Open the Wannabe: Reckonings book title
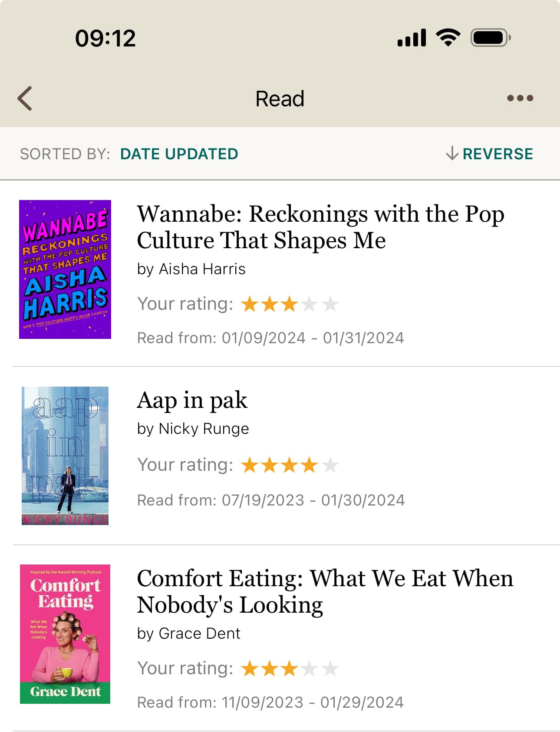Image resolution: width=560 pixels, height=732 pixels. click(321, 227)
